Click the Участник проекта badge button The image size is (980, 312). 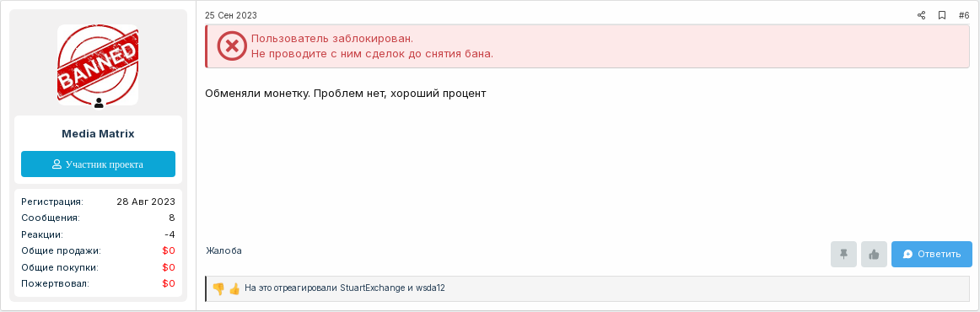point(98,164)
